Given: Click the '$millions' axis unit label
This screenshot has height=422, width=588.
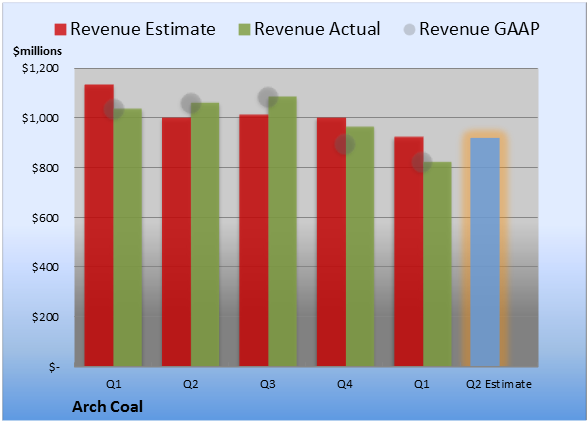Looking at the screenshot, I should pos(38,51).
